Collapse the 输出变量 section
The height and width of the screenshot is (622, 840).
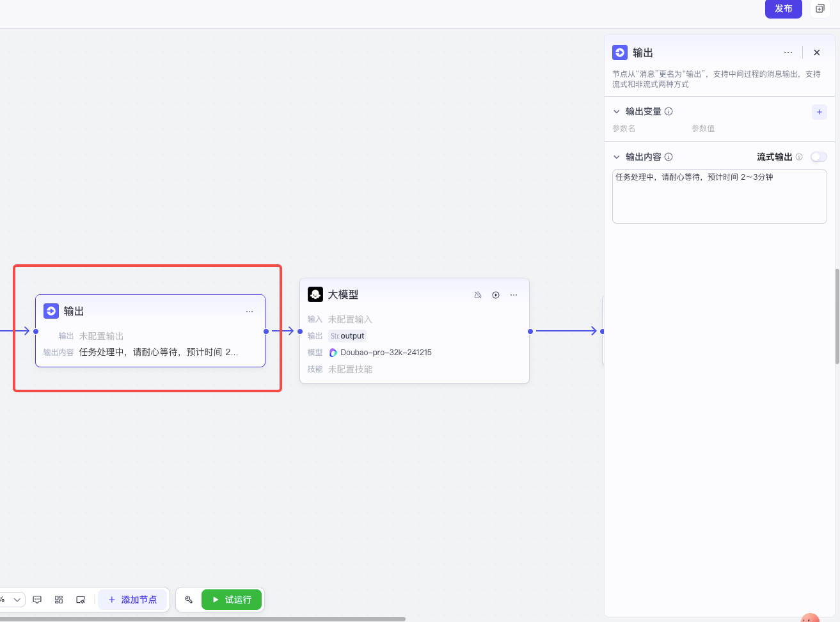617,111
